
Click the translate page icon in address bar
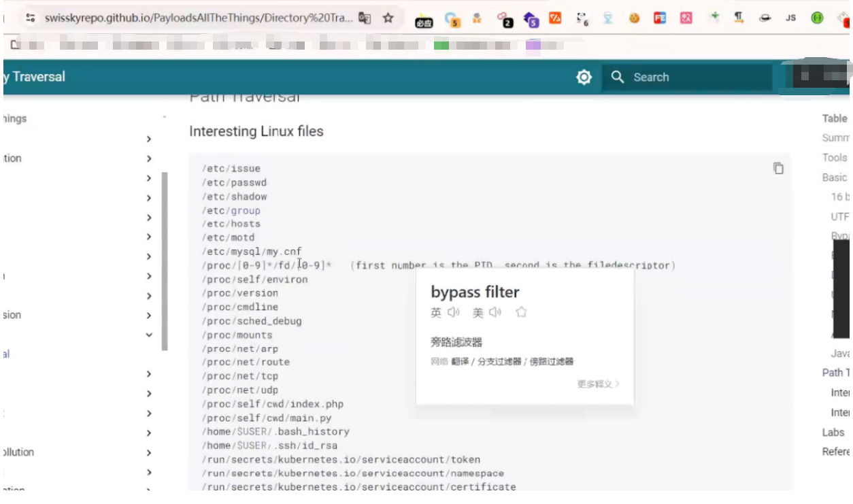click(365, 18)
